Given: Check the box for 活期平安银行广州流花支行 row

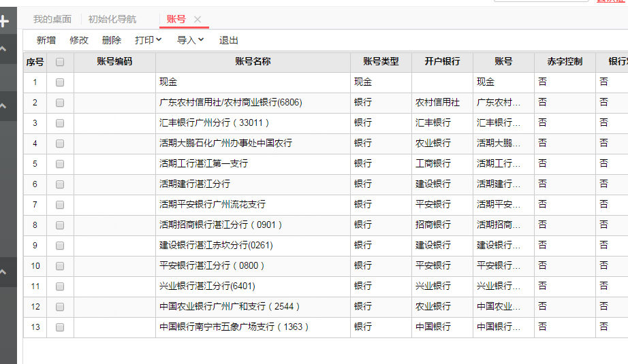Looking at the screenshot, I should 60,205.
